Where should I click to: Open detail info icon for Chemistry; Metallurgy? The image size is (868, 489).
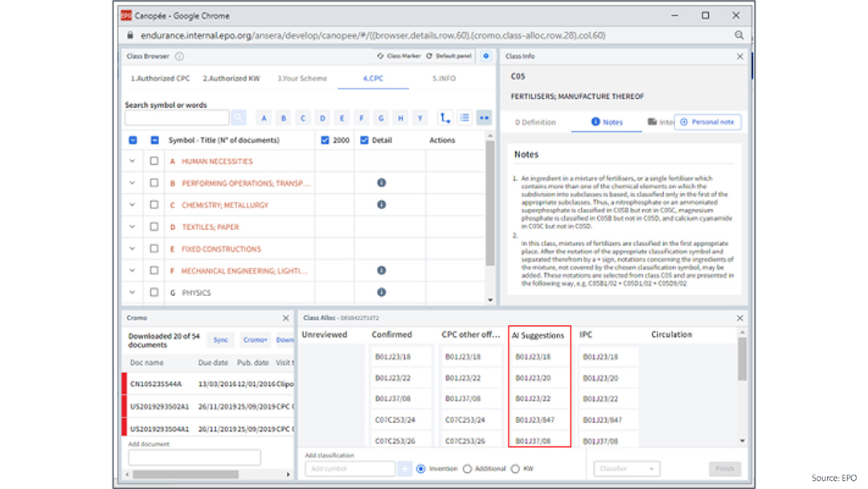click(x=381, y=205)
